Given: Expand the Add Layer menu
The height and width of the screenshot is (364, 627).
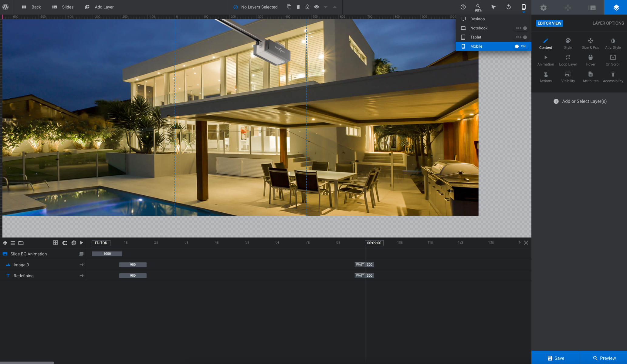Looking at the screenshot, I should [x=99, y=7].
